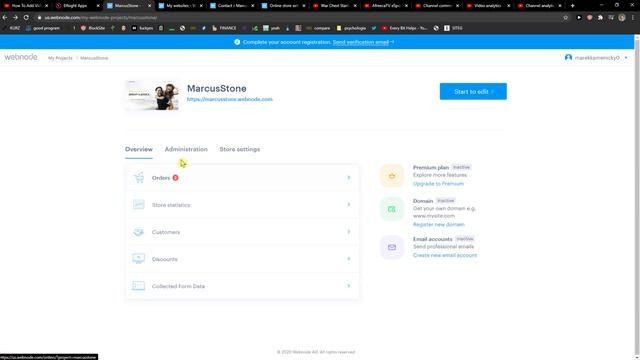Click the Discounts monitor icon

[139, 259]
